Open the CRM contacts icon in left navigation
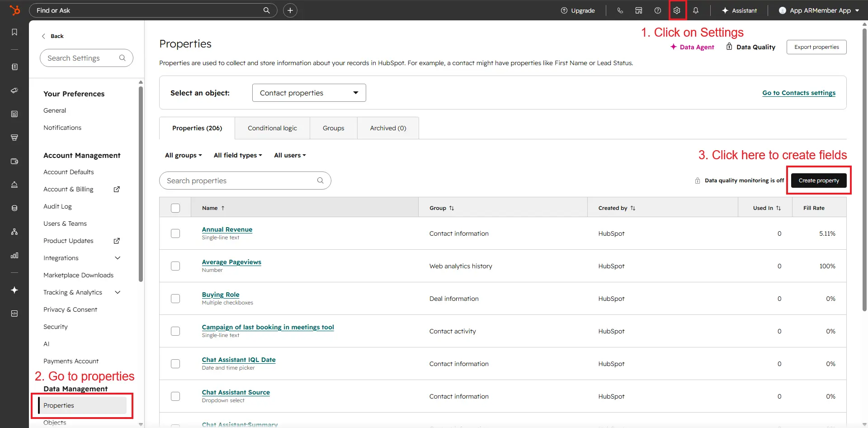This screenshot has width=868, height=428. pyautogui.click(x=14, y=67)
